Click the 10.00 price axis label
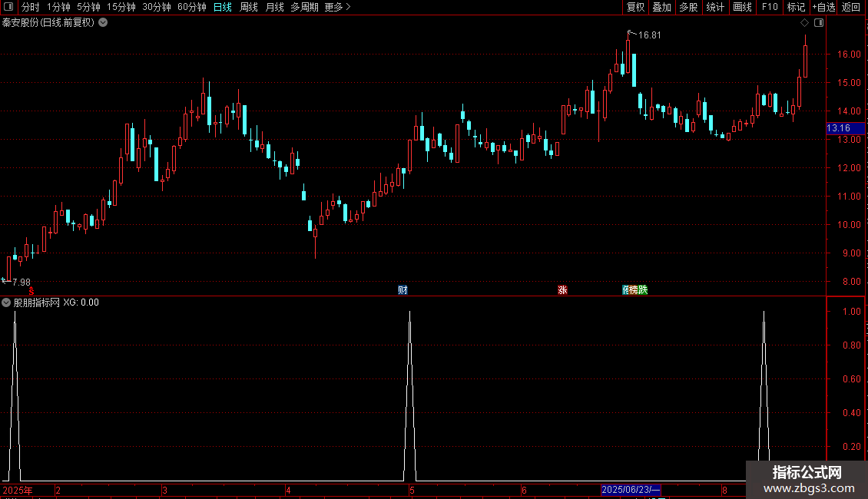Viewport: 868px width, 499px height. point(849,225)
